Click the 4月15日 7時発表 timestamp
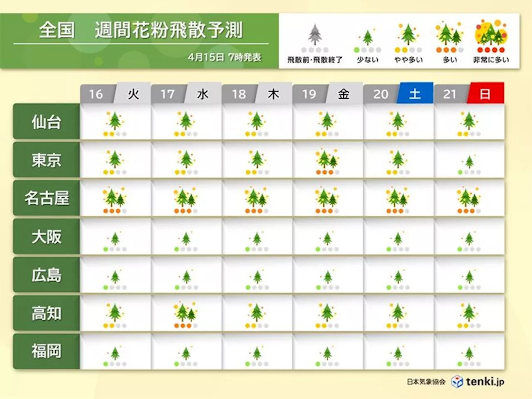The width and height of the screenshot is (532, 399). pyautogui.click(x=224, y=57)
